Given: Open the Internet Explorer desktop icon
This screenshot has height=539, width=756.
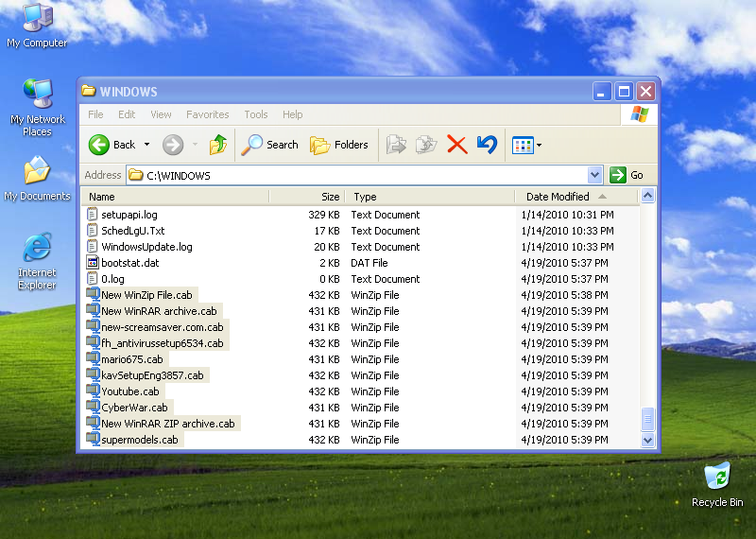Looking at the screenshot, I should click(x=37, y=250).
